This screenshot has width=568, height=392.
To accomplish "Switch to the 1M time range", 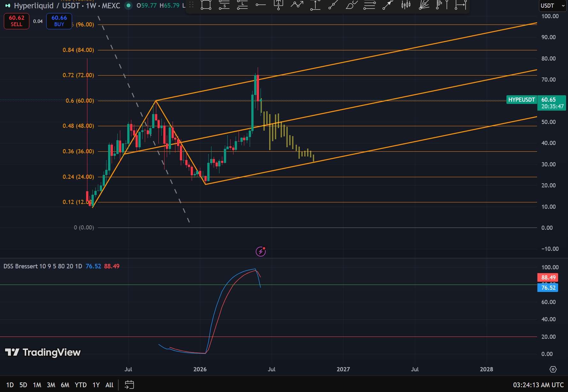I will (37, 385).
